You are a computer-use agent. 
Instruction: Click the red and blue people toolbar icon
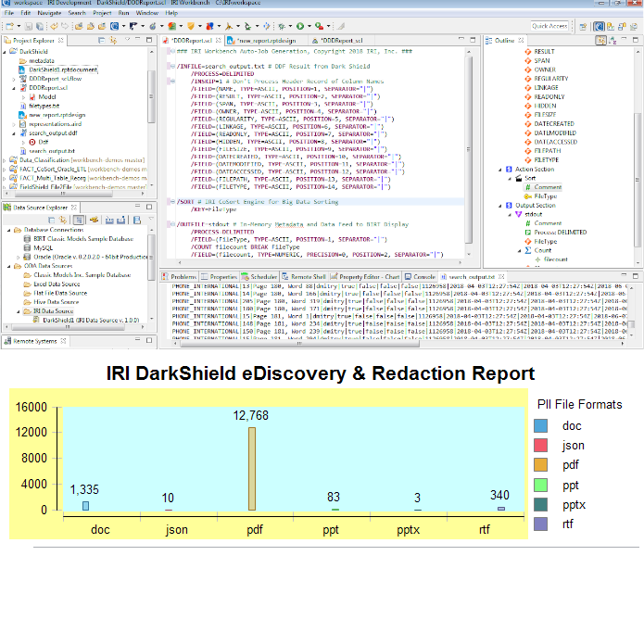point(209,26)
